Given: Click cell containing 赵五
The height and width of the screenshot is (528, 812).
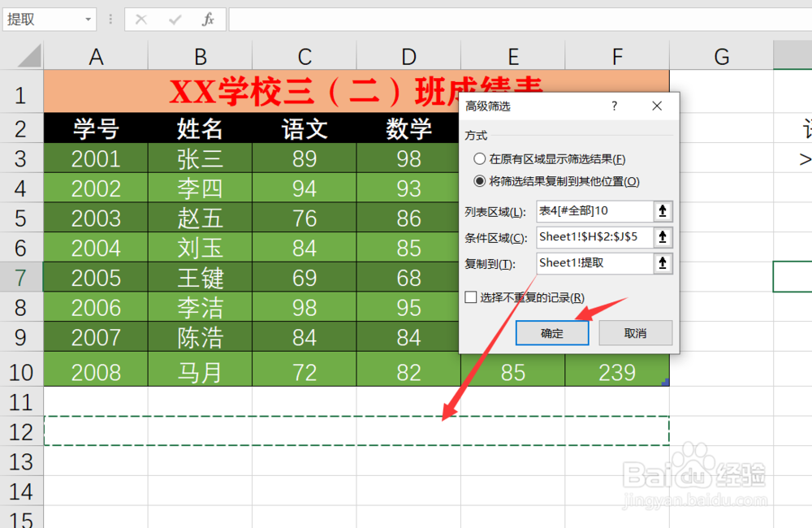Looking at the screenshot, I should click(201, 218).
